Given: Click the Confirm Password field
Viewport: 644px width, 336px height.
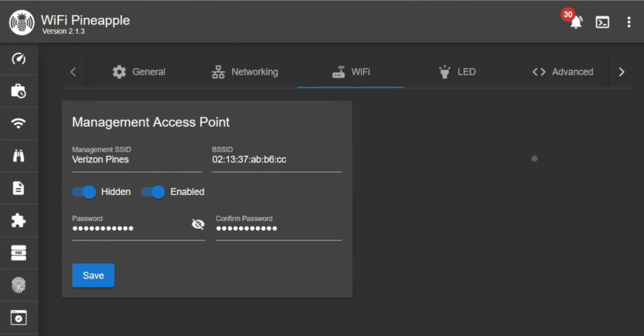Looking at the screenshot, I should (279, 228).
